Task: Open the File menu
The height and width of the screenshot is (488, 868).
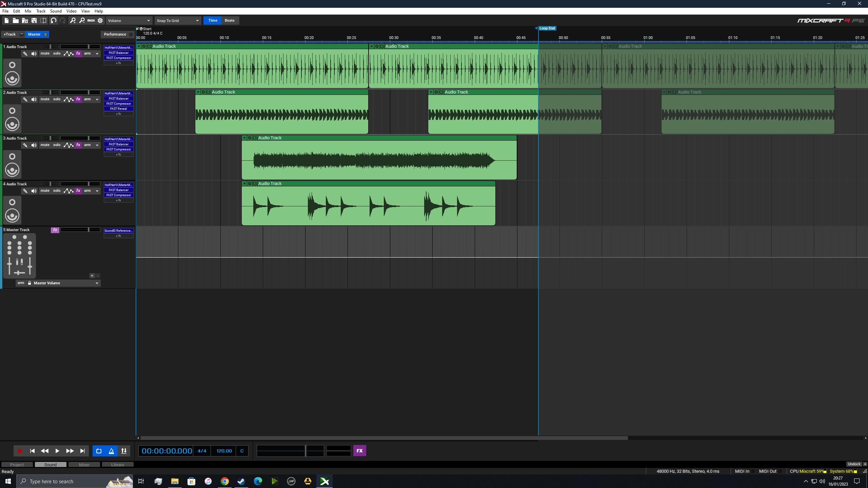Action: (x=5, y=11)
